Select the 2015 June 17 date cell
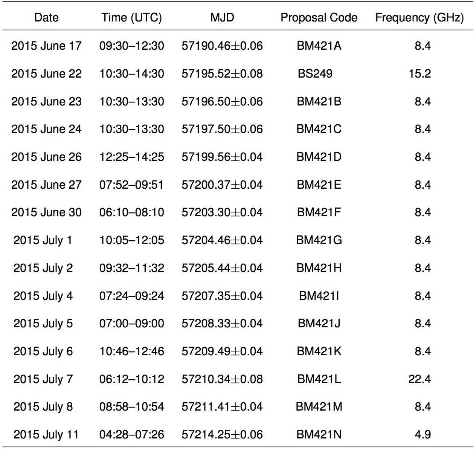476x449 pixels. pos(46,46)
